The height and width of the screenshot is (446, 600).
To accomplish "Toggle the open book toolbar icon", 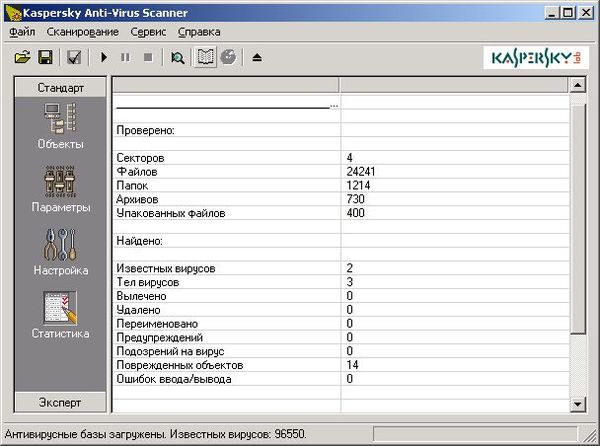I will click(x=205, y=57).
